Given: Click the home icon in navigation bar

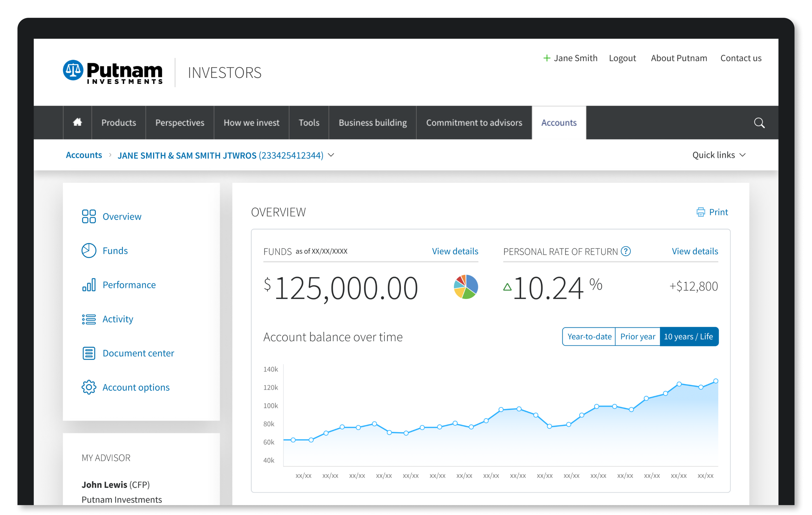Looking at the screenshot, I should pyautogui.click(x=77, y=122).
